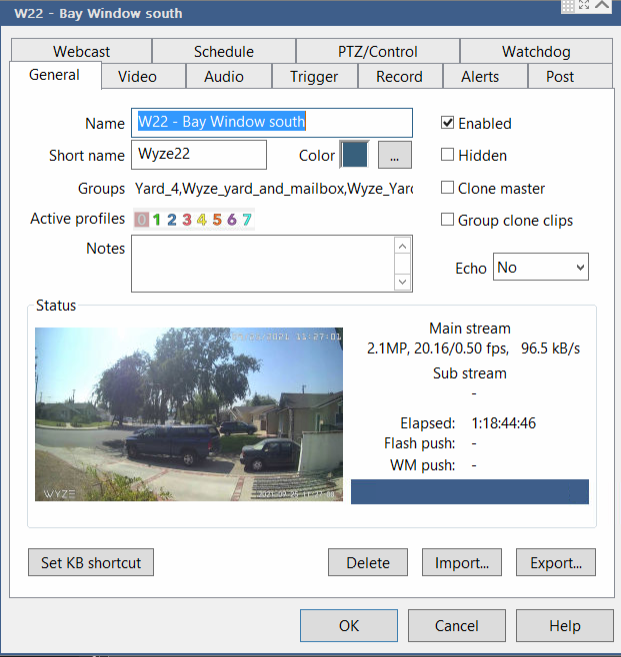This screenshot has width=621, height=657.
Task: Click the Export... button
Action: [556, 562]
